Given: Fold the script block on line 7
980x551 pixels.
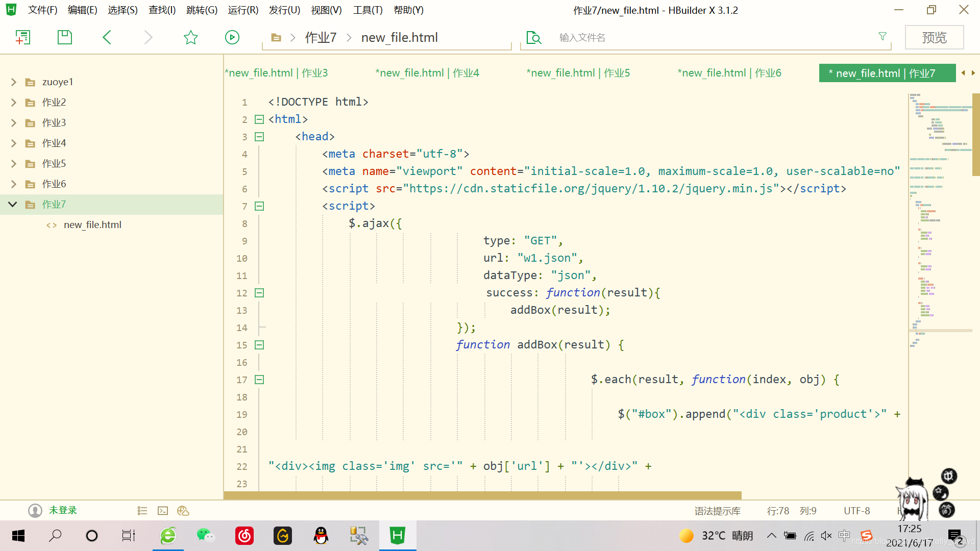Looking at the screenshot, I should coord(259,206).
